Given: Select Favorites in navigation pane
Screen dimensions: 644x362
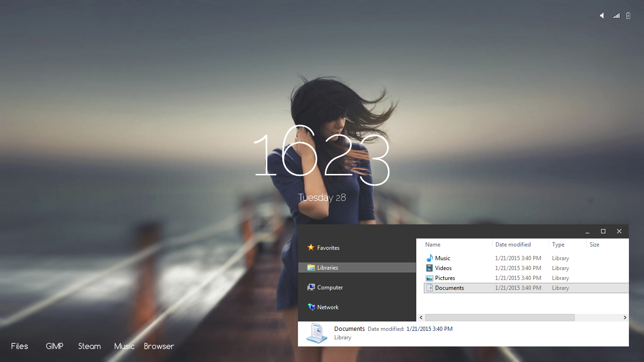Looking at the screenshot, I should [328, 248].
